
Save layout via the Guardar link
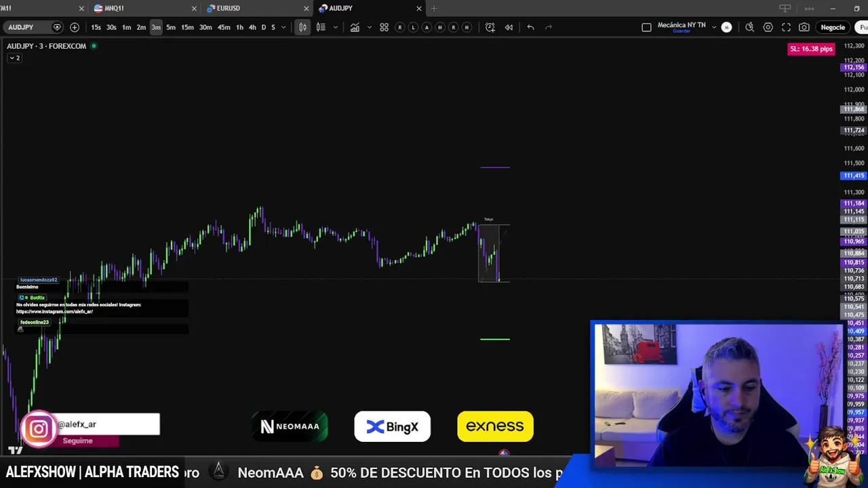coord(682,31)
